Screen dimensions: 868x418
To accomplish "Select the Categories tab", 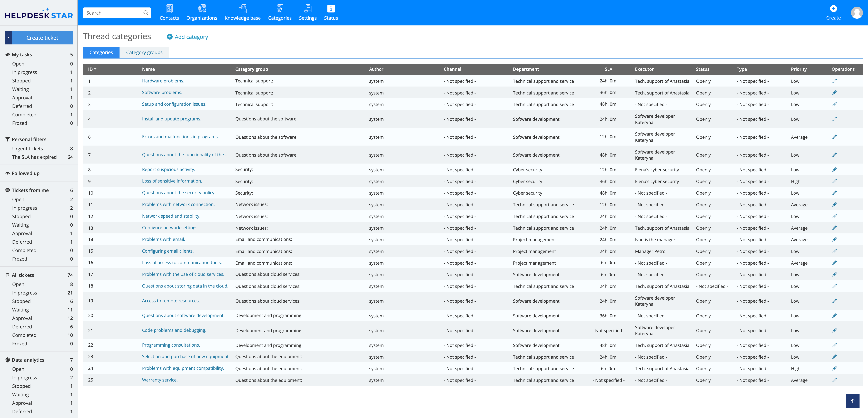I will pos(101,53).
